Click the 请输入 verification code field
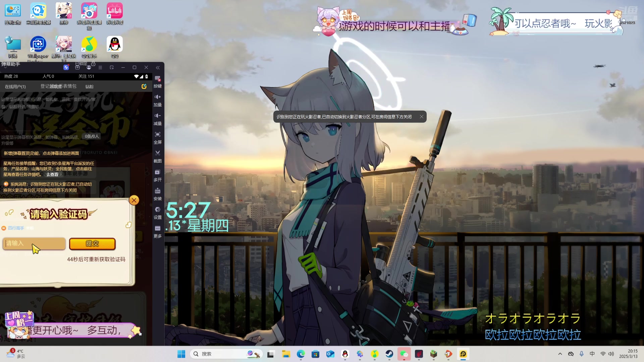The height and width of the screenshot is (362, 644). pos(34,243)
